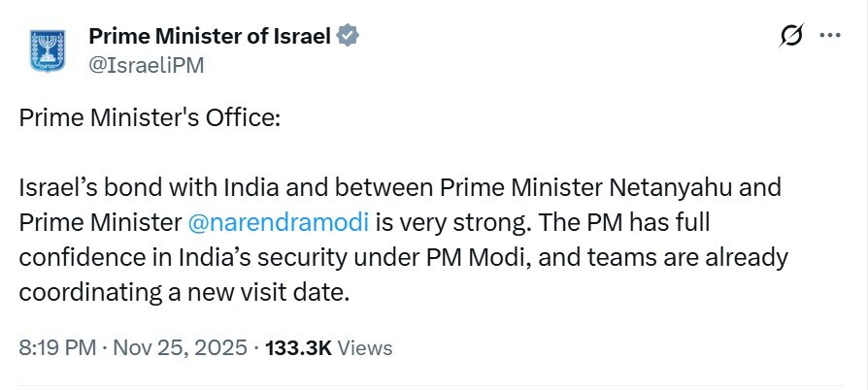Open the "Prime Minister of Israel" profile name
This screenshot has width=868, height=390.
pos(210,38)
